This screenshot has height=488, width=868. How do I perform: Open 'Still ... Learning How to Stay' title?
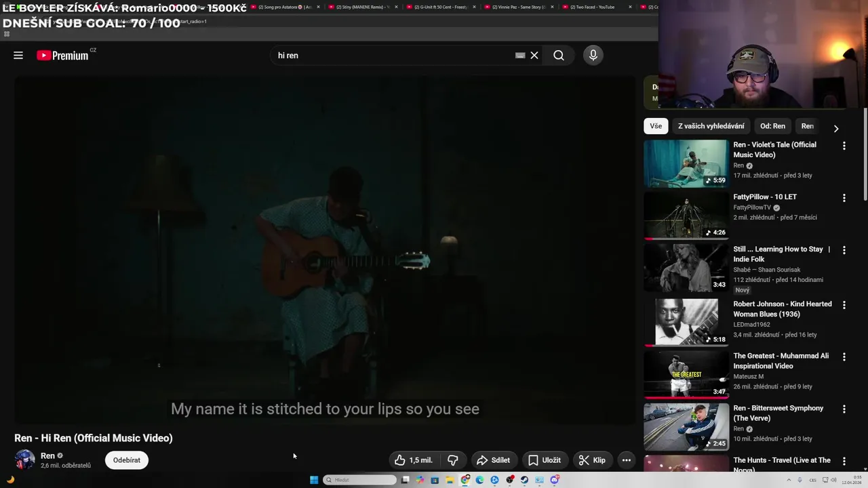click(x=781, y=253)
